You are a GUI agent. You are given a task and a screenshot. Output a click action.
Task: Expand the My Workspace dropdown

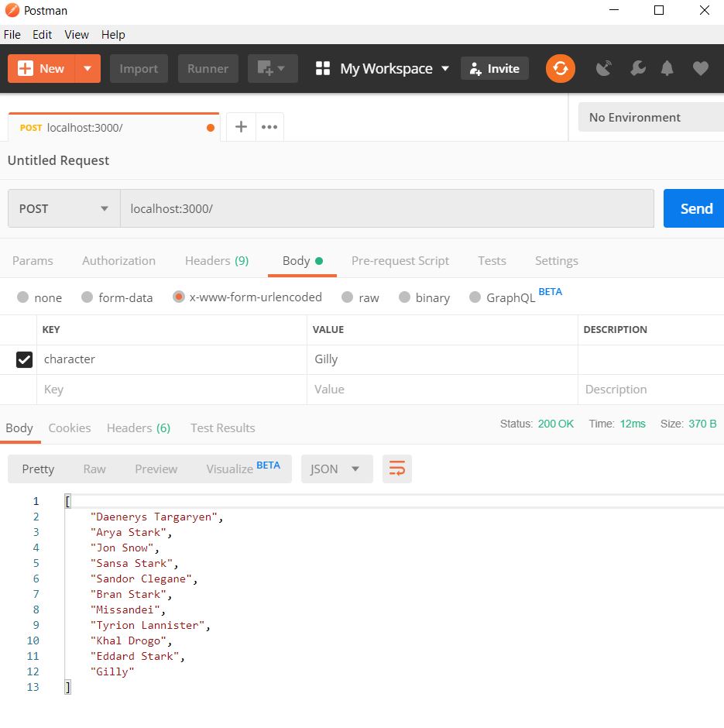click(x=445, y=69)
